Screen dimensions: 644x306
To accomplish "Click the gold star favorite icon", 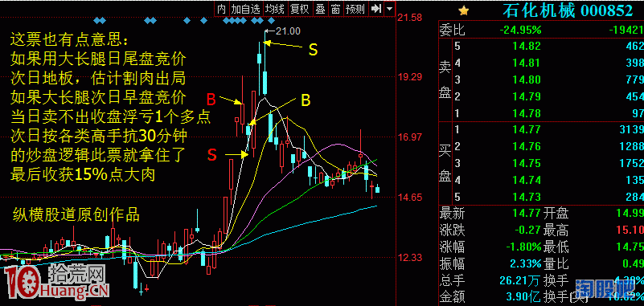I will (x=463, y=10).
